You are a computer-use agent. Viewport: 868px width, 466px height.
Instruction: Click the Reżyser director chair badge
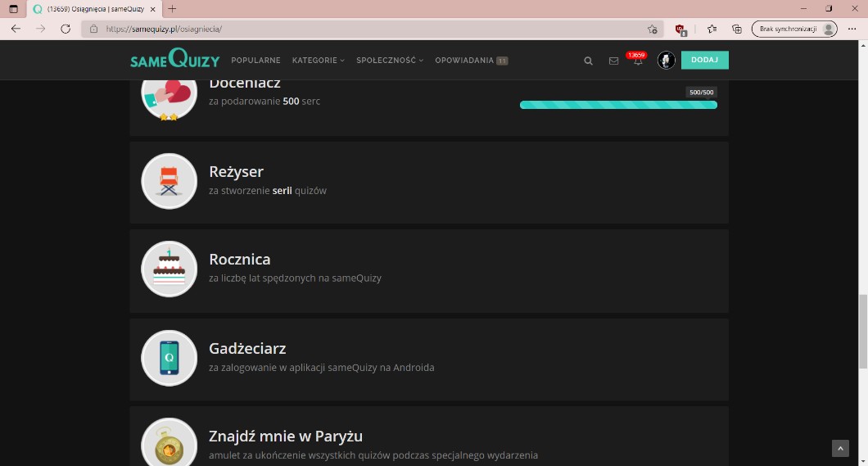(x=170, y=181)
